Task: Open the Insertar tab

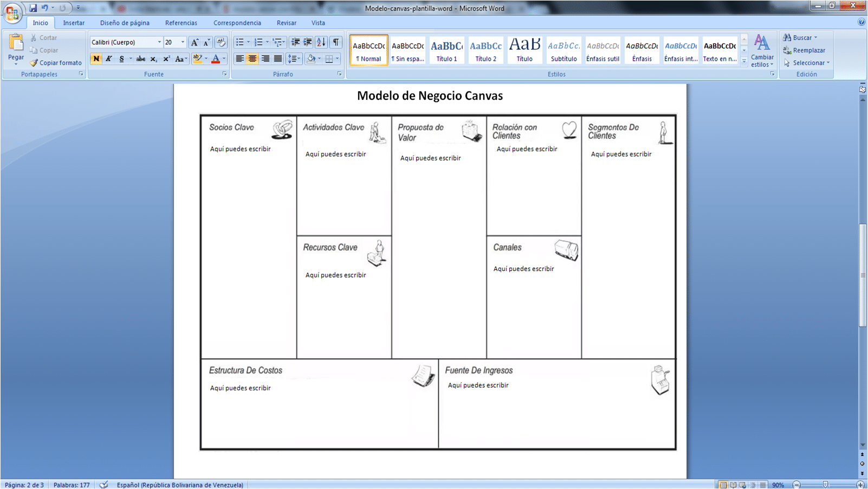Action: 74,23
